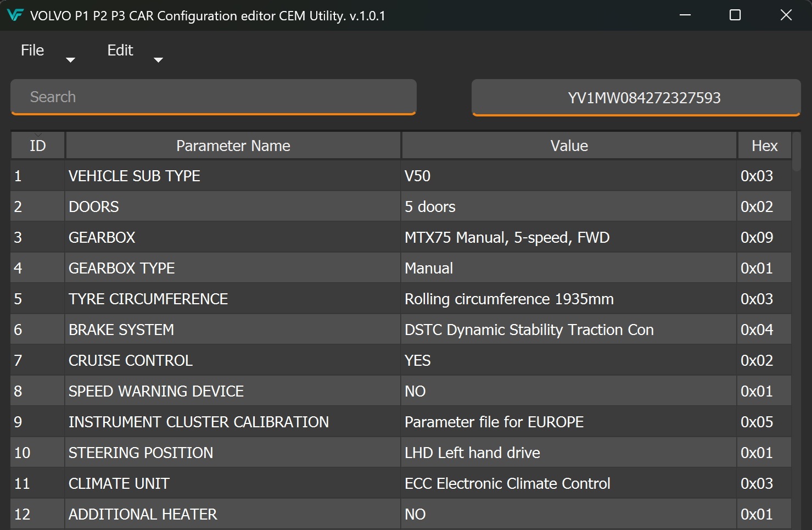
Task: Expand the Edit menu dropdown arrow
Action: click(158, 60)
